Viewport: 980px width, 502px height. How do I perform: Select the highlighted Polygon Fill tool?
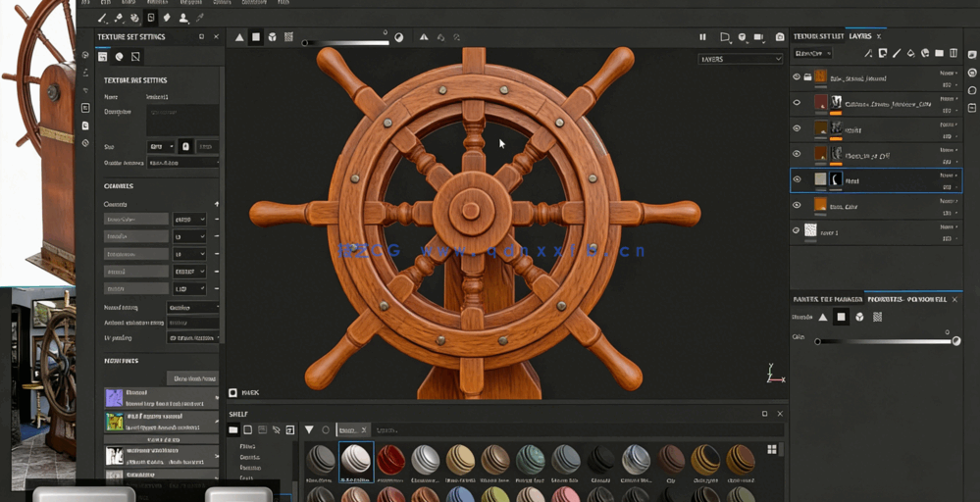[151, 18]
